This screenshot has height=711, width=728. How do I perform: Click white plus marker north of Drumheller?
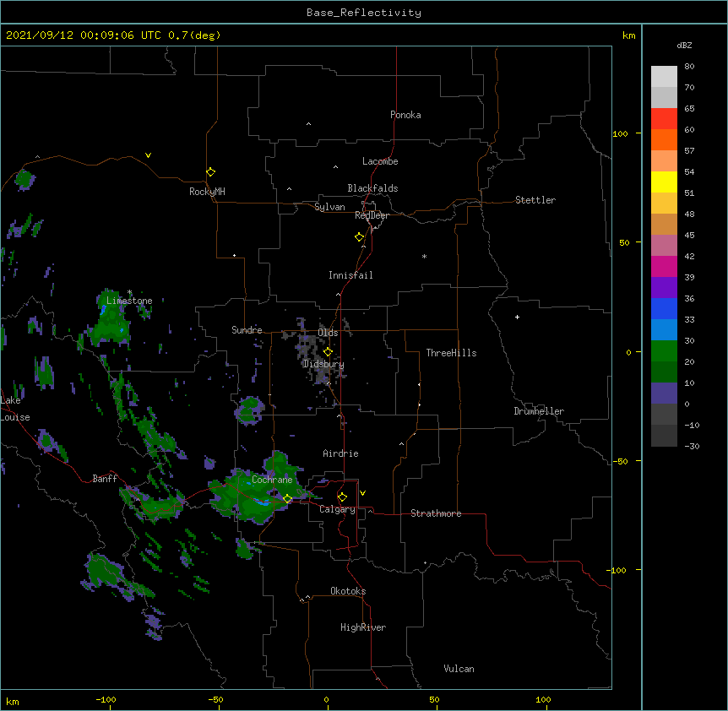coord(517,317)
